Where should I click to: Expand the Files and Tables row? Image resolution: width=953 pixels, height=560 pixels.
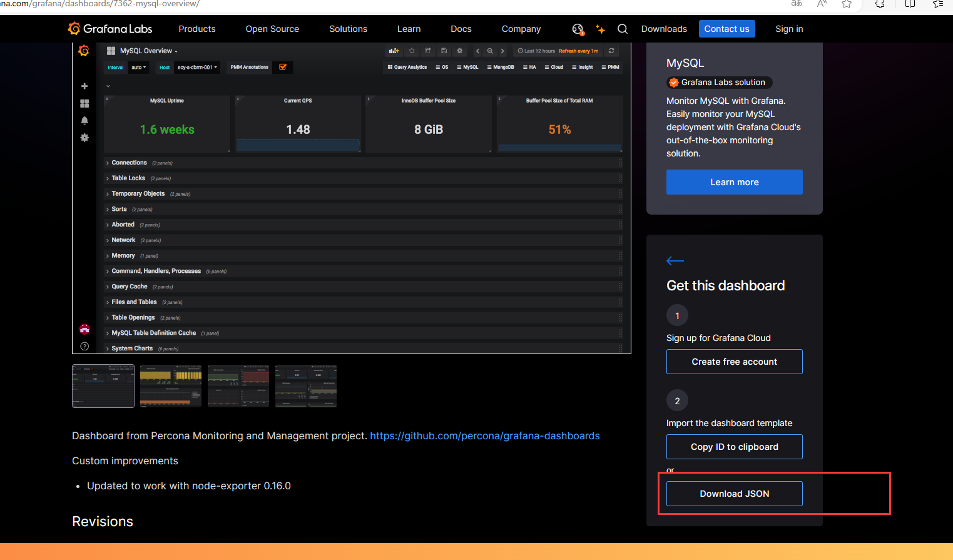tap(134, 302)
